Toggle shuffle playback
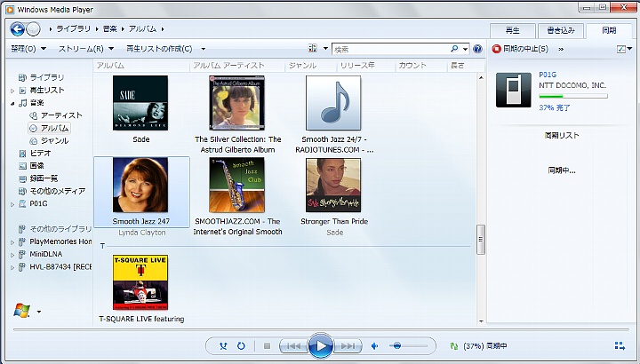Viewport: 640px width, 364px height. (x=223, y=346)
